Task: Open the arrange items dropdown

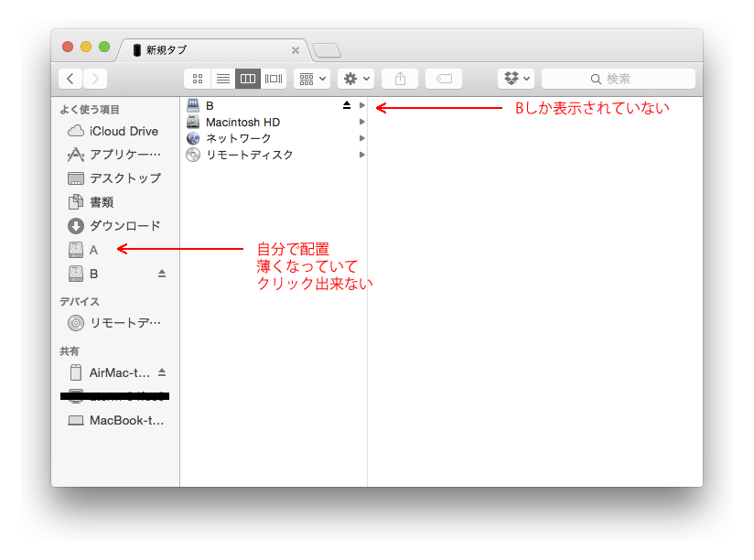Action: [312, 79]
